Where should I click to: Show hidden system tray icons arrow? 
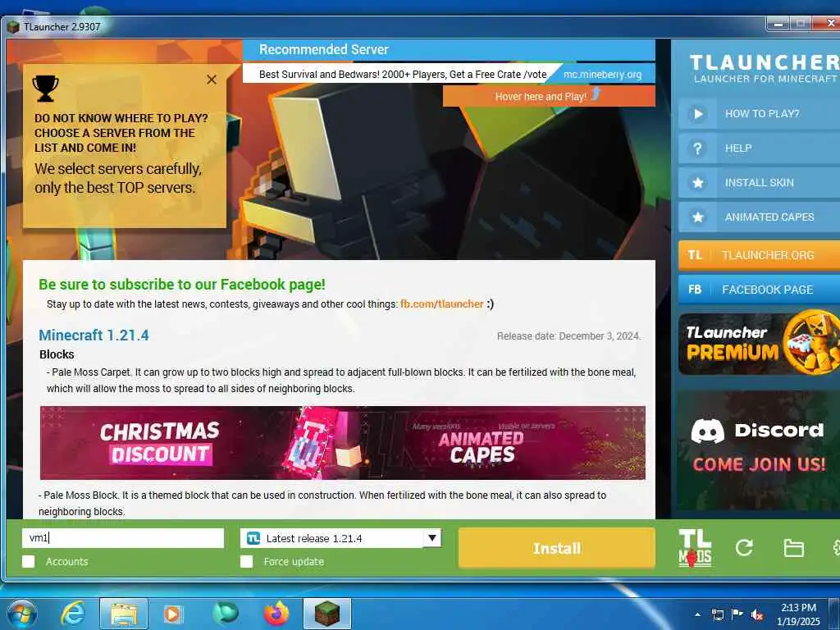tap(697, 614)
